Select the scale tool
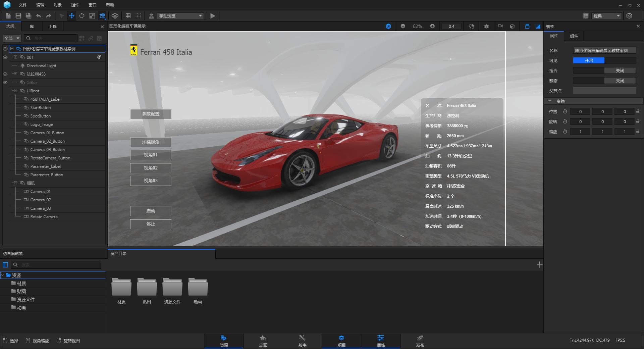644x349 pixels. pos(92,16)
